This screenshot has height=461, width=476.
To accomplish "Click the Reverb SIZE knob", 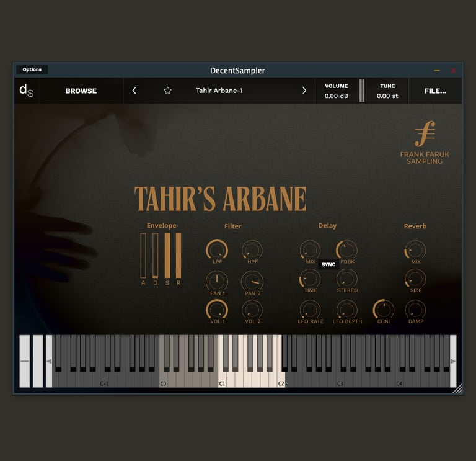I will click(x=415, y=279).
